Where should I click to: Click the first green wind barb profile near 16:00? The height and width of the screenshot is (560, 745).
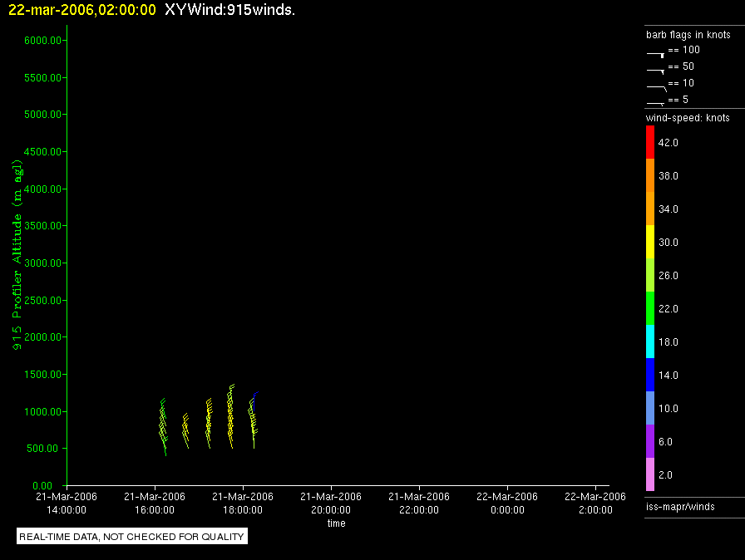click(x=163, y=427)
